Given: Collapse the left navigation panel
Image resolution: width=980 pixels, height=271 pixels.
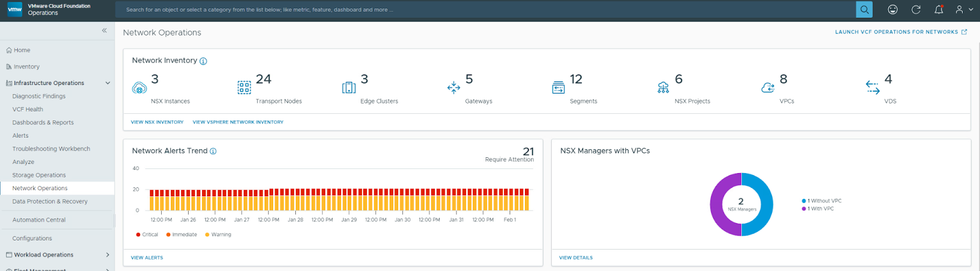Looking at the screenshot, I should (104, 30).
